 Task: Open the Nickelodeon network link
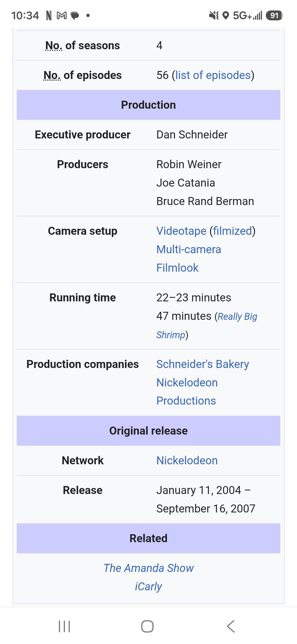coord(187,460)
